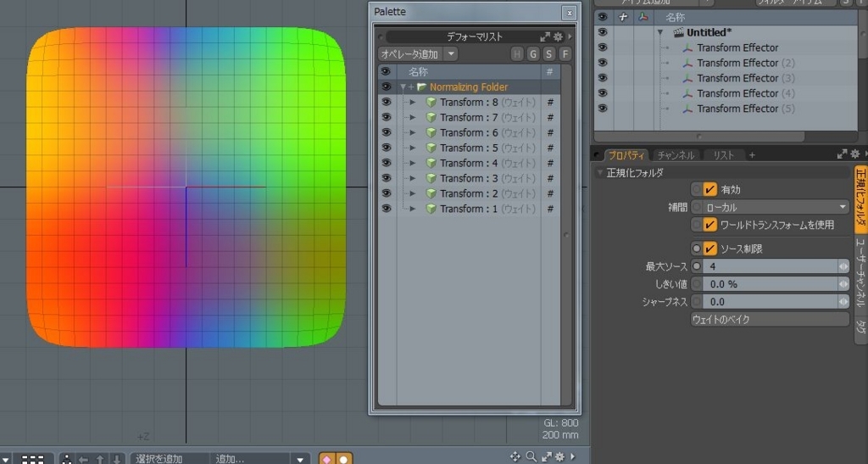Click the 最大ソース input field

click(771, 266)
